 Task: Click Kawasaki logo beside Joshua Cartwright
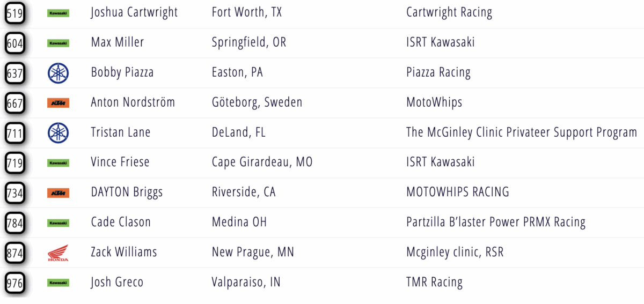58,13
